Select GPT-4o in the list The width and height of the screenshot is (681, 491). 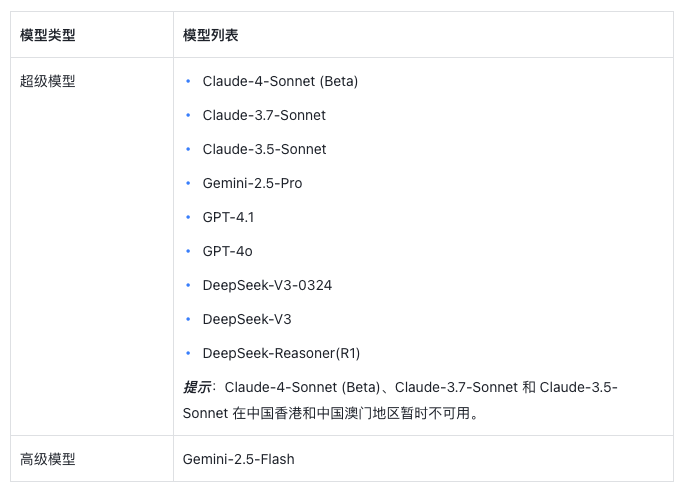(227, 251)
